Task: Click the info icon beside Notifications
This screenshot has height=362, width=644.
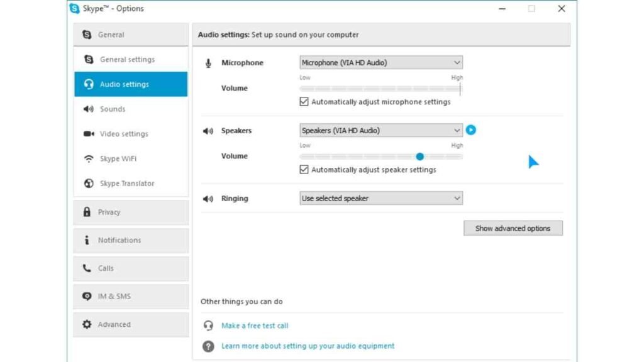Action: [x=87, y=240]
